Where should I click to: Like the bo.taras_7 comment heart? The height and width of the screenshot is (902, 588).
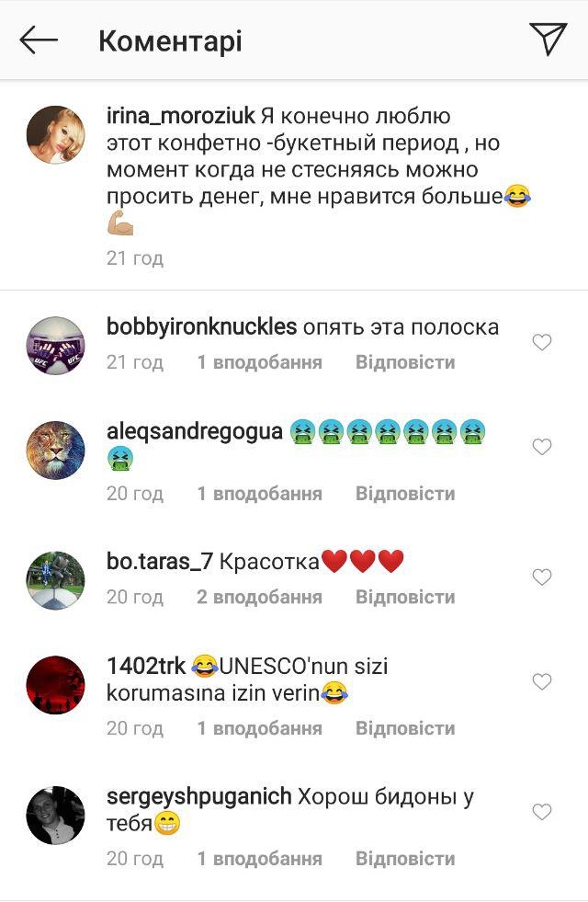click(x=541, y=577)
